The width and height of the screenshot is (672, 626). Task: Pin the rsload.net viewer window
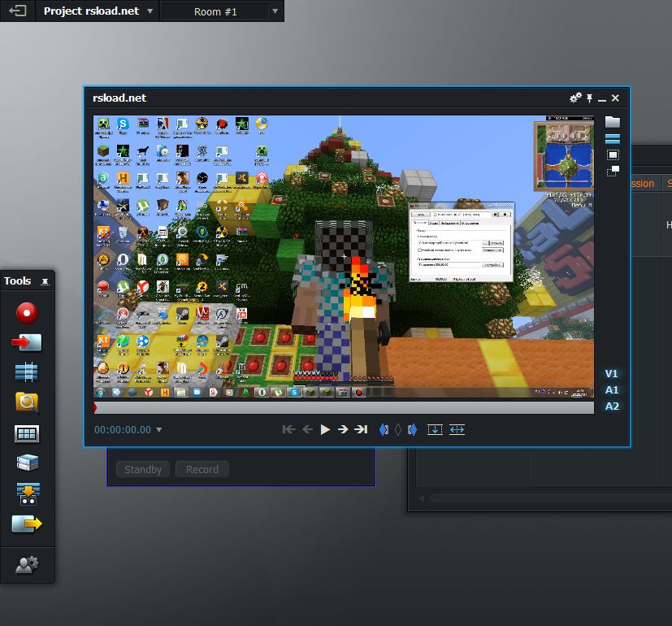(x=590, y=98)
